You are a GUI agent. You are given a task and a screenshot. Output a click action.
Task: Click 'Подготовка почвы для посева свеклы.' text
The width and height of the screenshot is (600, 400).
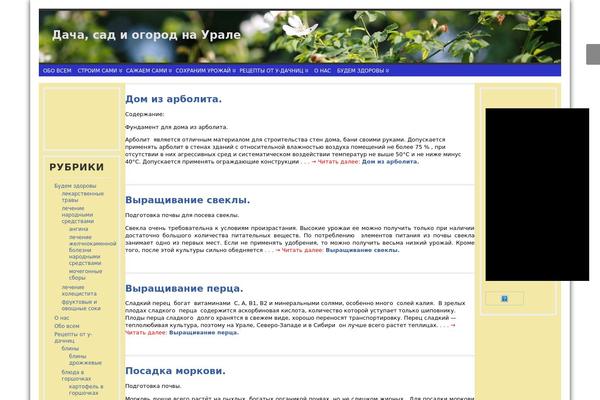click(182, 215)
